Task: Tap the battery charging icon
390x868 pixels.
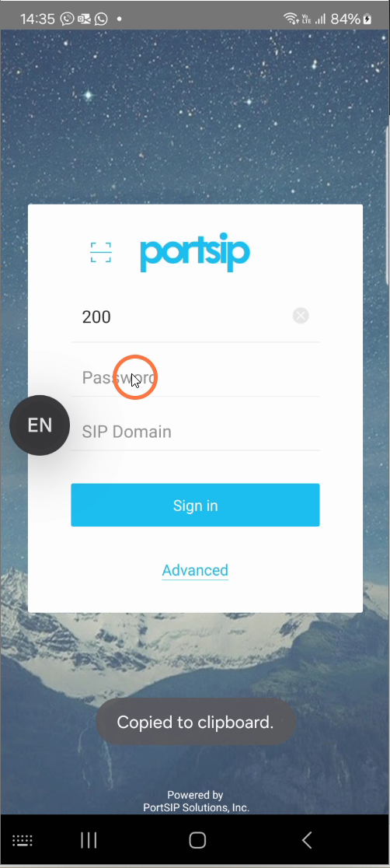Action: (367, 19)
